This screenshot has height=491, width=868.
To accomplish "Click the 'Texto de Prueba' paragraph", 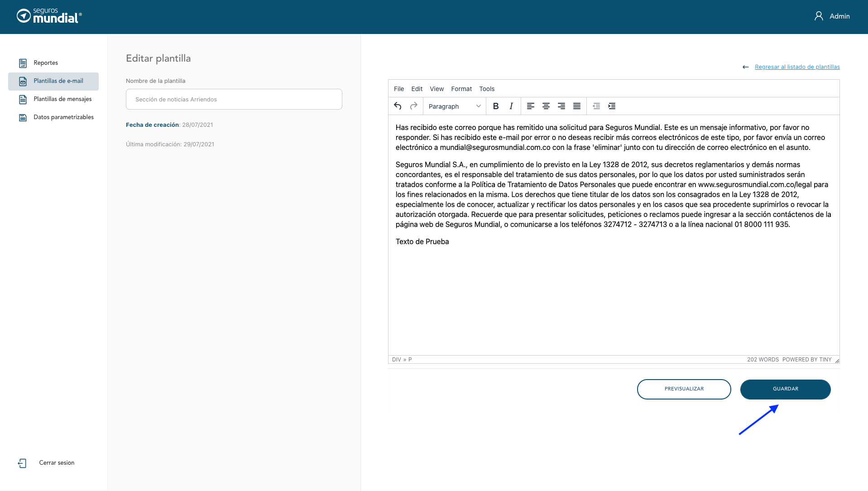I will pos(422,242).
